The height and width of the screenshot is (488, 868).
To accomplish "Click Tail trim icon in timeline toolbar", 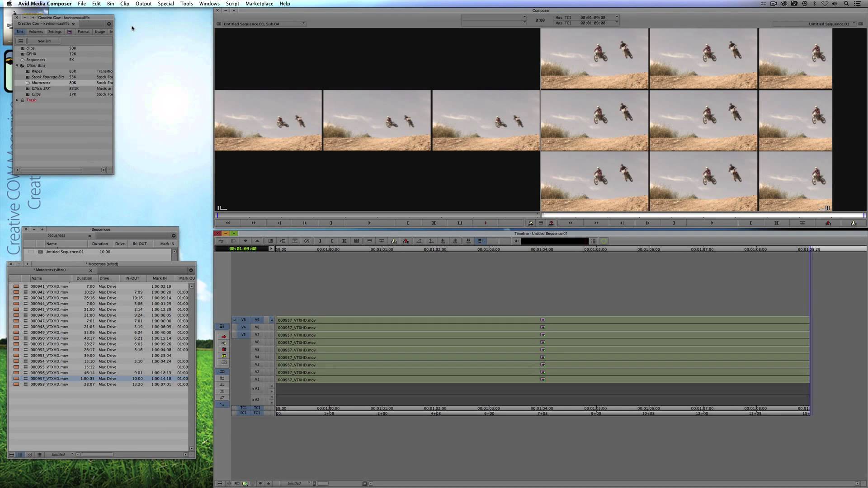I will (431, 241).
